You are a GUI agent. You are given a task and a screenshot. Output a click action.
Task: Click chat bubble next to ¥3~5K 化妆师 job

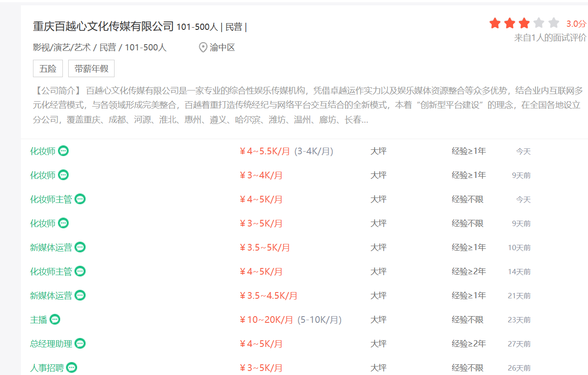(x=63, y=223)
